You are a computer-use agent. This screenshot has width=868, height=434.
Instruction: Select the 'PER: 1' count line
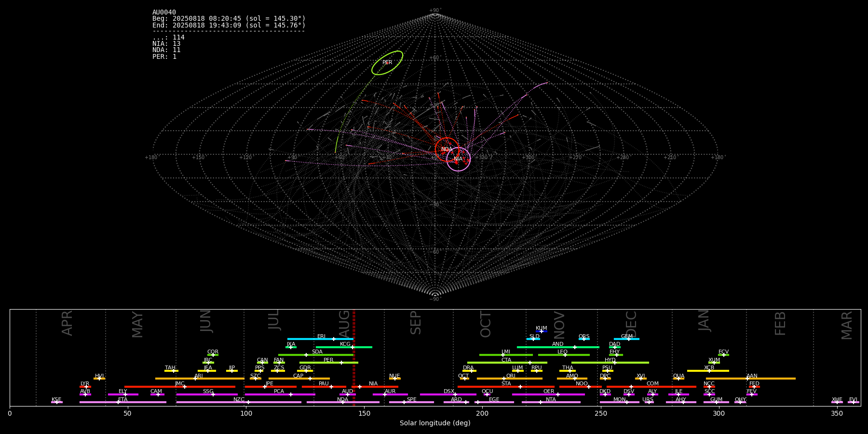tap(164, 56)
